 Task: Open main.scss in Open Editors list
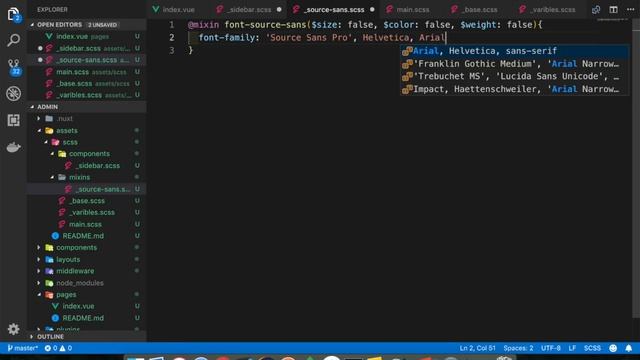[86, 72]
